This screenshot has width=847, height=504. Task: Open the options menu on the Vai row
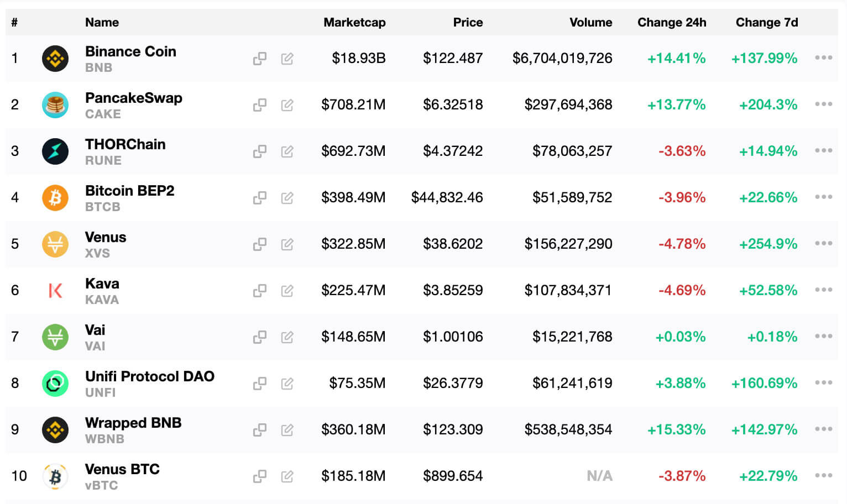click(x=824, y=336)
